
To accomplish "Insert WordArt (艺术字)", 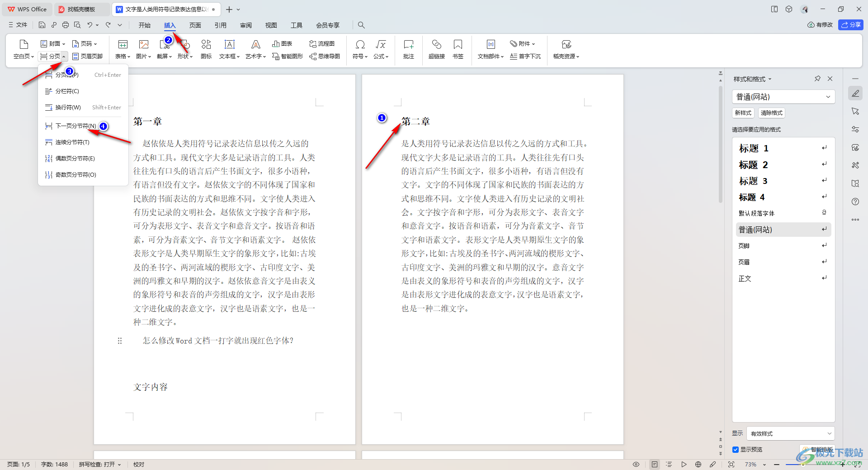I will tap(255, 49).
